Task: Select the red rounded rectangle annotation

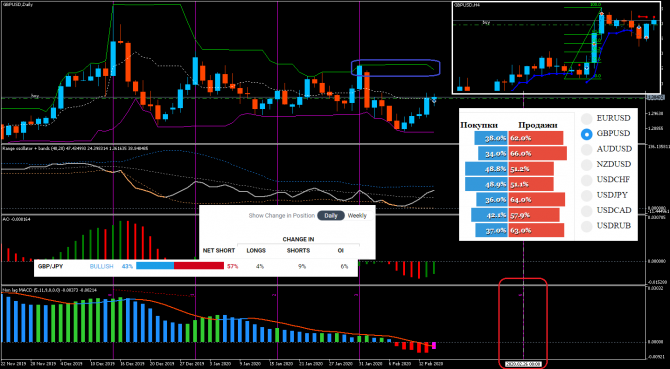Action: [523, 323]
